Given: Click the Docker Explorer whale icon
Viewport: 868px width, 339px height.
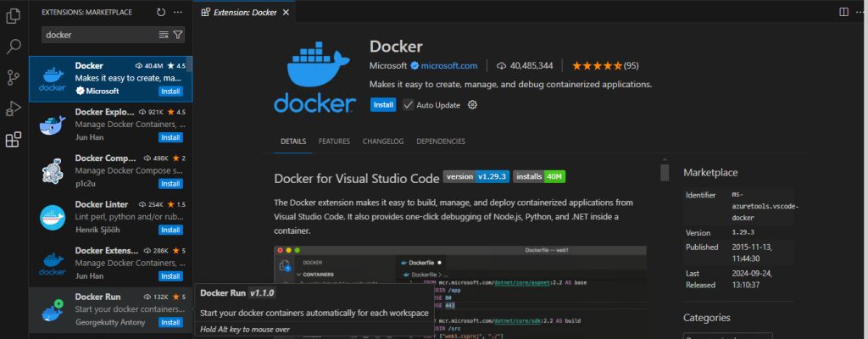Looking at the screenshot, I should (x=53, y=125).
